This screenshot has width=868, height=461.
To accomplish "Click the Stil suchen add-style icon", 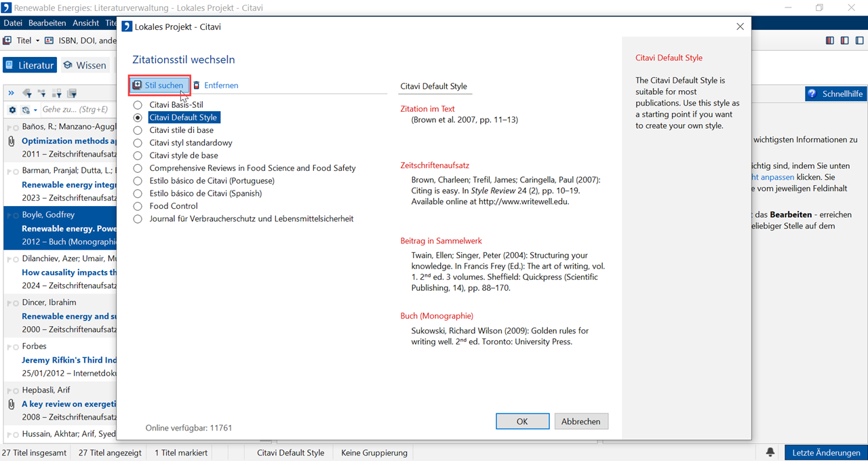I will coord(137,85).
